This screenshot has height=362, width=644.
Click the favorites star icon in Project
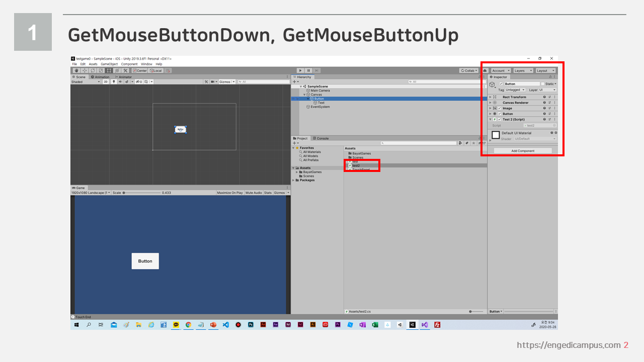[x=473, y=143]
